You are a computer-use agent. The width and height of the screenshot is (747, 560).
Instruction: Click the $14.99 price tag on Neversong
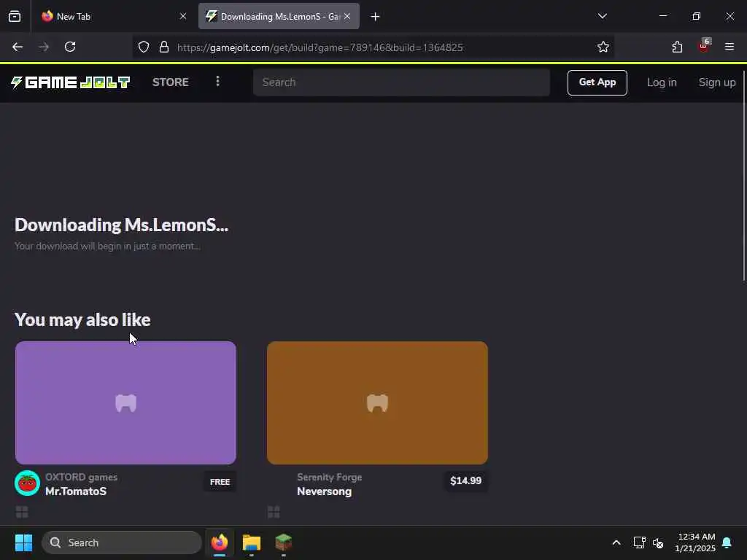click(x=465, y=481)
